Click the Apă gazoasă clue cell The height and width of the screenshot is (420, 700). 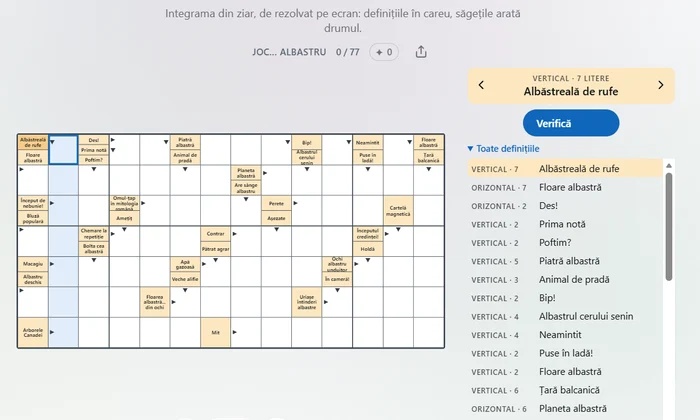[x=185, y=264]
